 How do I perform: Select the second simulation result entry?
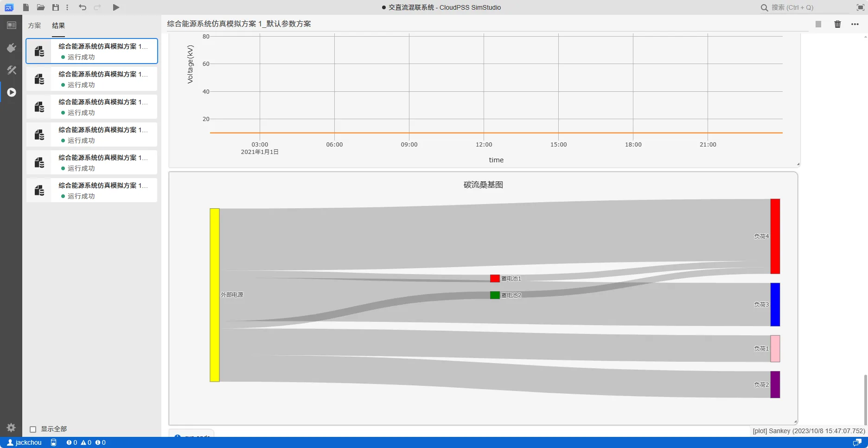coord(92,79)
